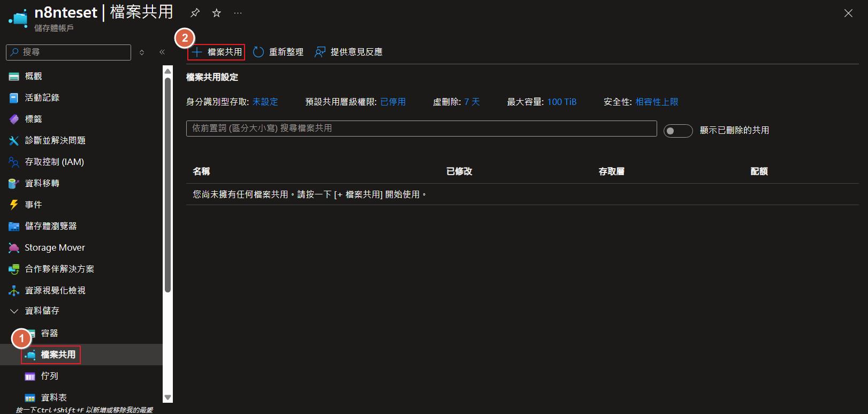Click 提供意見反應 feedback button
Screen dimensions: 868x414
348,52
